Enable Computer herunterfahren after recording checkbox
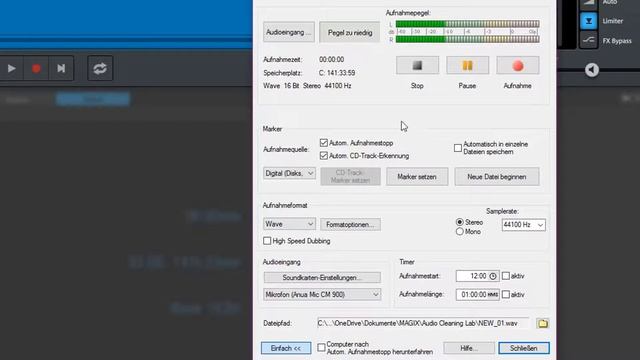This screenshot has height=360, width=640. 321,348
